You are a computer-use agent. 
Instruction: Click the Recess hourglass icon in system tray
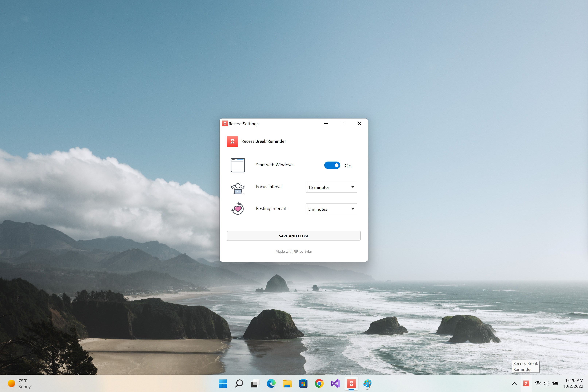click(526, 383)
